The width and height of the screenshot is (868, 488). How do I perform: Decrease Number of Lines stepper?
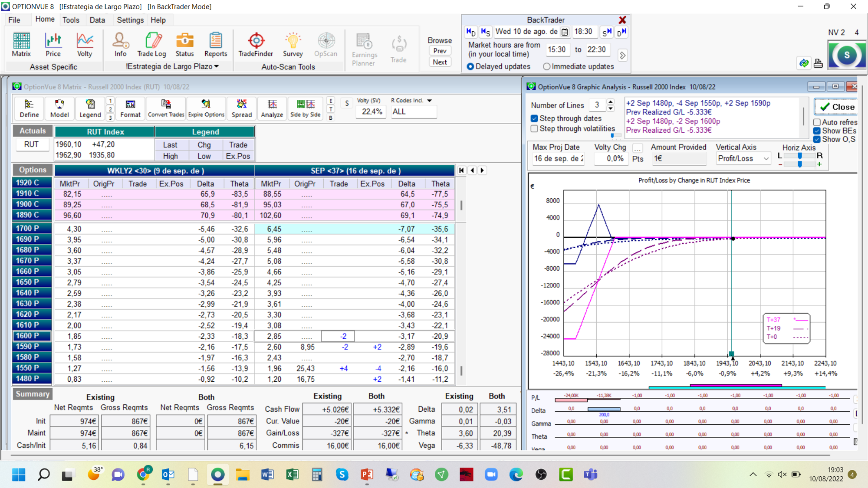611,108
